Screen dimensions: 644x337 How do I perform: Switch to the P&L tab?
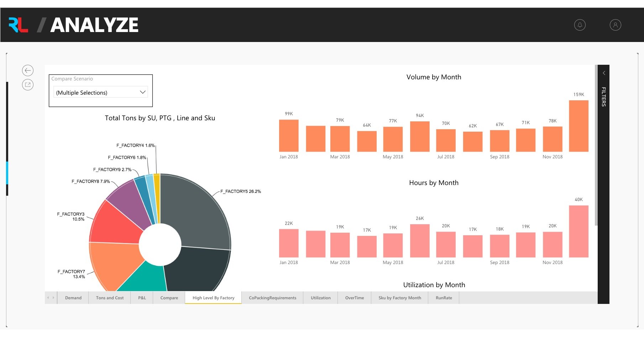[142, 297]
